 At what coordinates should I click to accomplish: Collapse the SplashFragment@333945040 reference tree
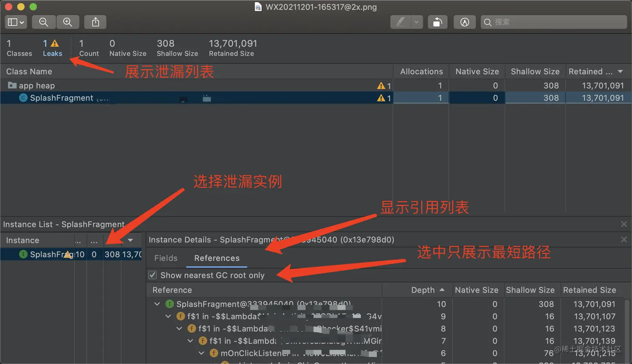[x=157, y=304]
